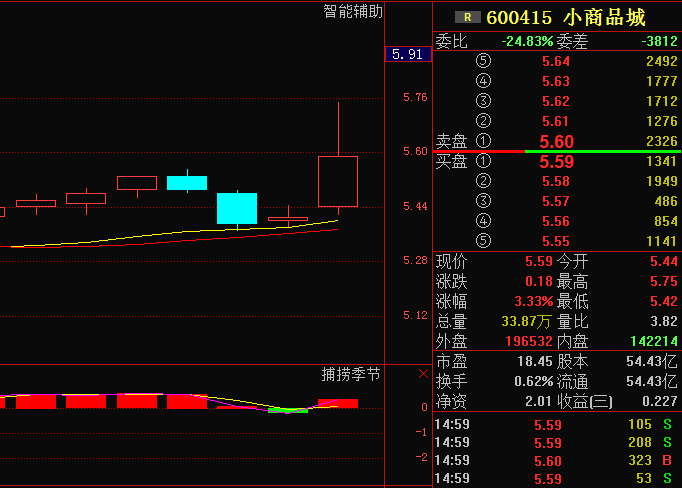The height and width of the screenshot is (488, 682).
Task: Select buy price 5.55
Action: click(556, 241)
